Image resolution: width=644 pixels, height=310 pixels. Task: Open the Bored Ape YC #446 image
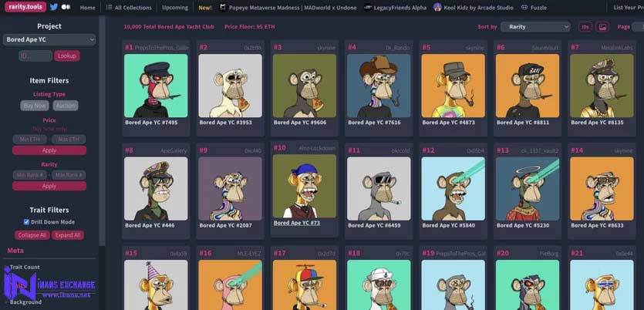pyautogui.click(x=156, y=188)
